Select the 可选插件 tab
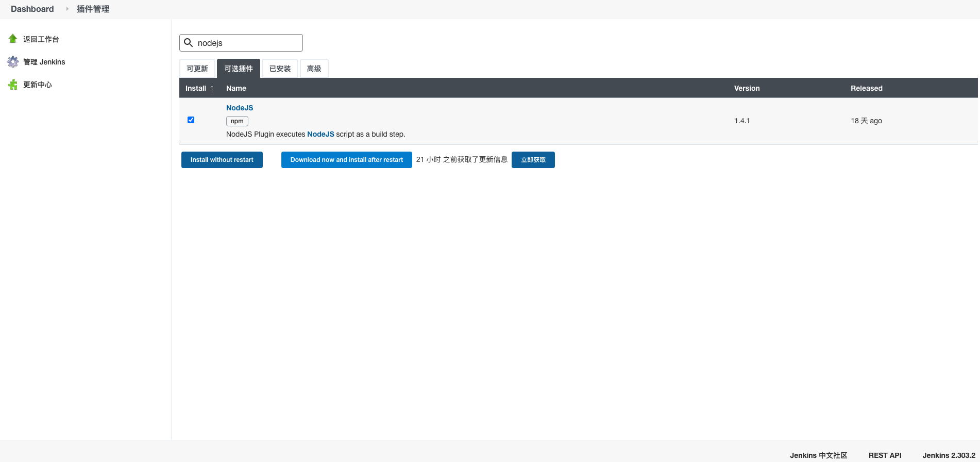 click(239, 69)
